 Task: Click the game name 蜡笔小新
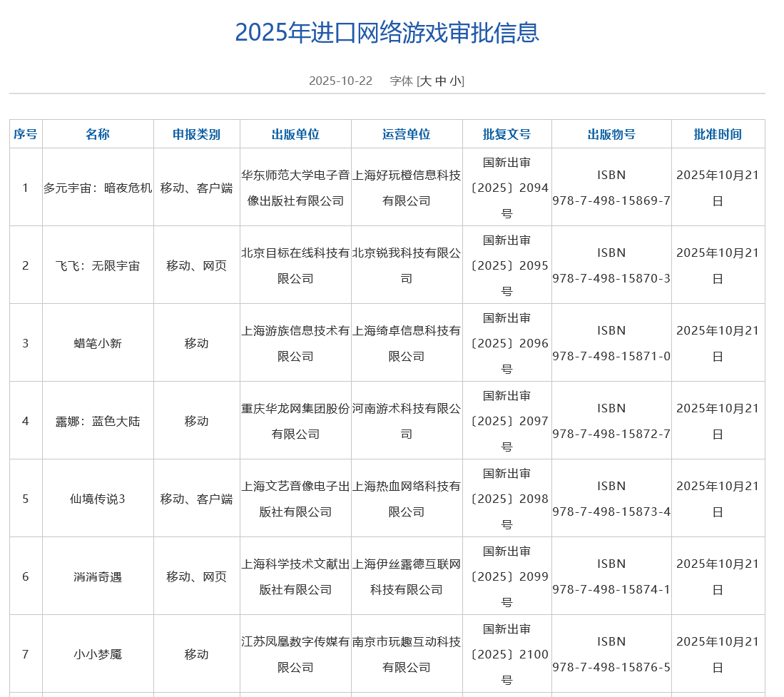98,343
